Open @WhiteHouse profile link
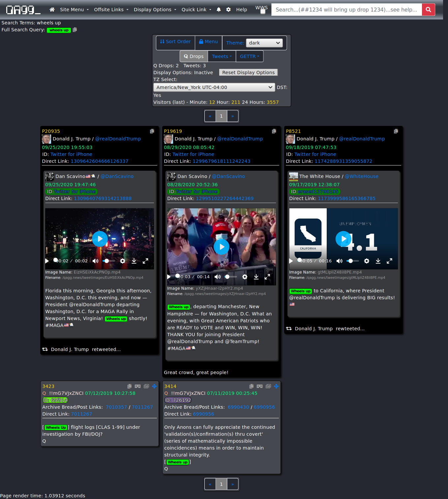The image size is (448, 499). click(x=362, y=176)
